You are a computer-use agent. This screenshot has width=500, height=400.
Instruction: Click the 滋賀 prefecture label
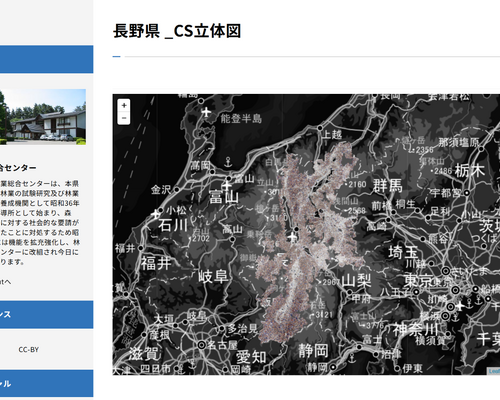click(144, 353)
